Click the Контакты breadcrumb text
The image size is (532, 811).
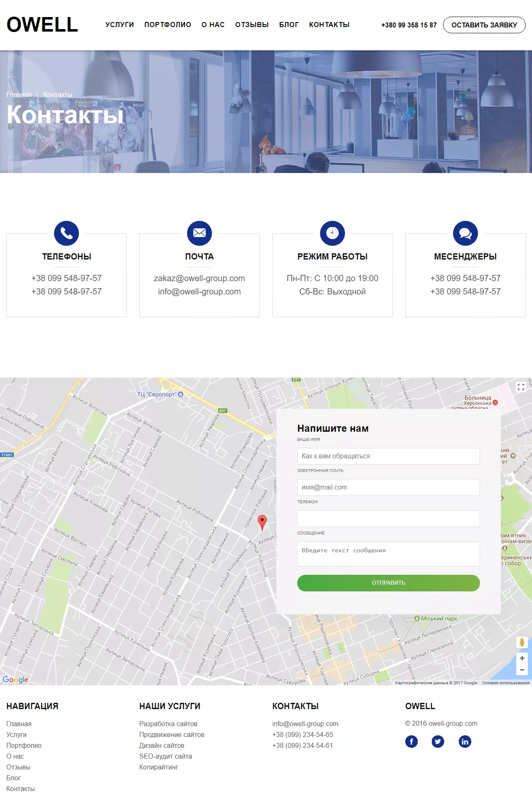click(58, 95)
